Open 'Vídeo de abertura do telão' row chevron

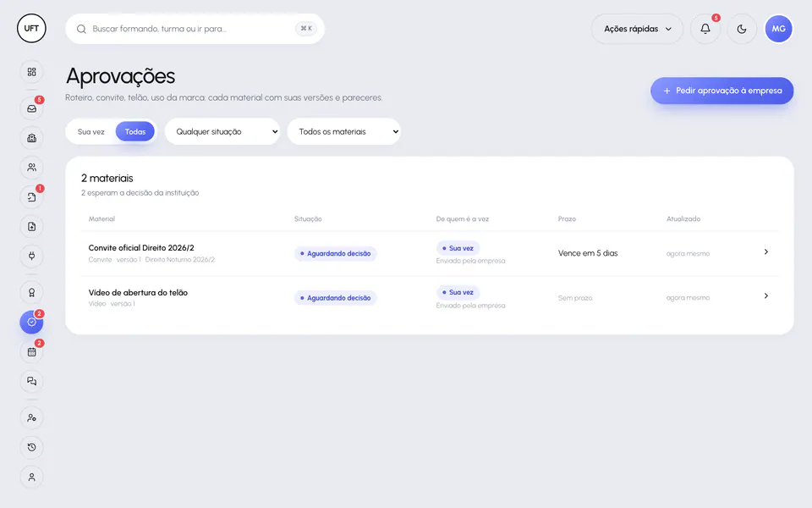point(766,296)
